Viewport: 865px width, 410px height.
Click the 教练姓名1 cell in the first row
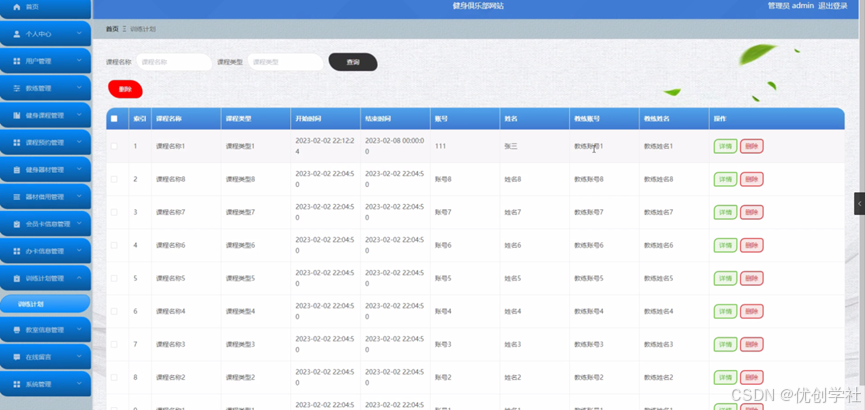tap(659, 146)
